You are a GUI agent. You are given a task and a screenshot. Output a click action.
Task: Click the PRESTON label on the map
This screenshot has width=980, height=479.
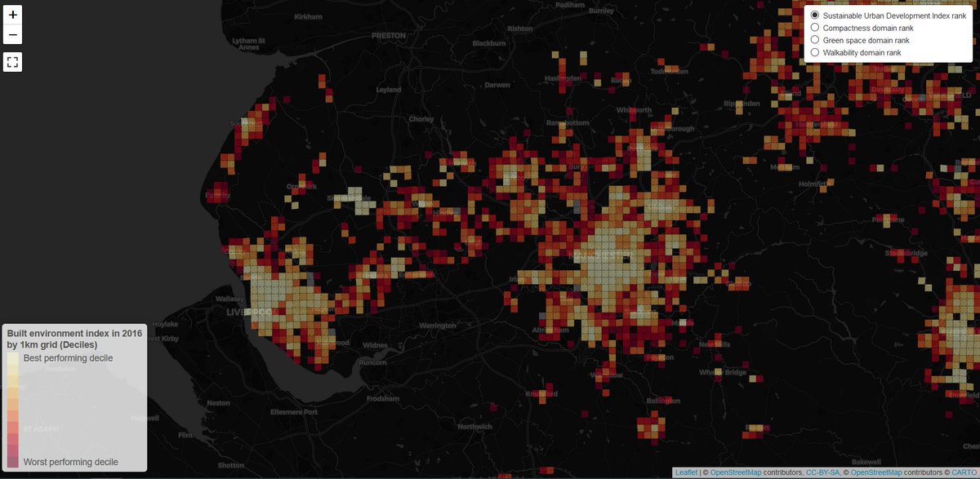pyautogui.click(x=388, y=36)
